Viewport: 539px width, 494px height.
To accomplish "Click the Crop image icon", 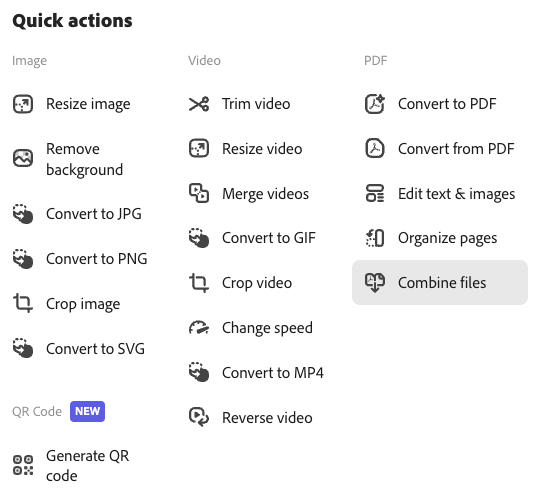I will pyautogui.click(x=23, y=303).
